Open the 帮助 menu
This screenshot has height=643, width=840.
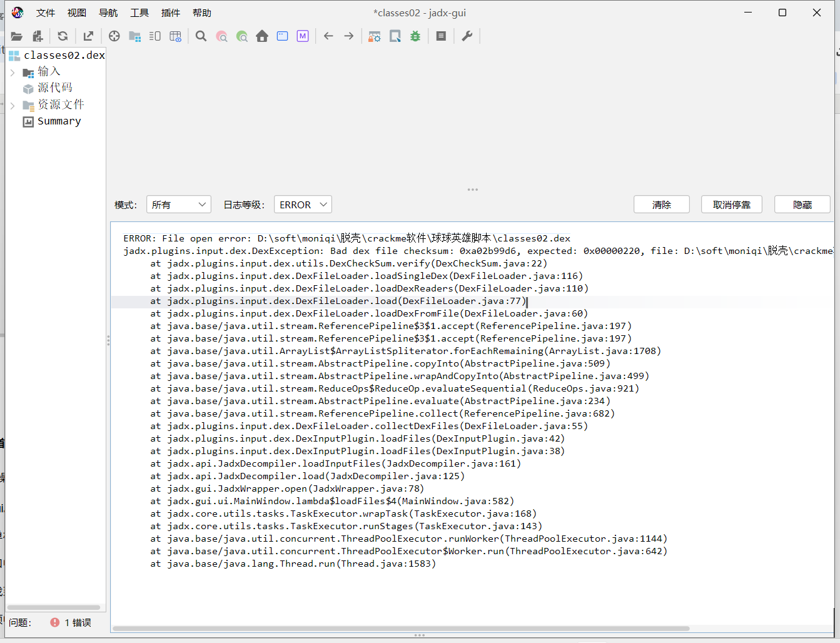click(x=202, y=13)
